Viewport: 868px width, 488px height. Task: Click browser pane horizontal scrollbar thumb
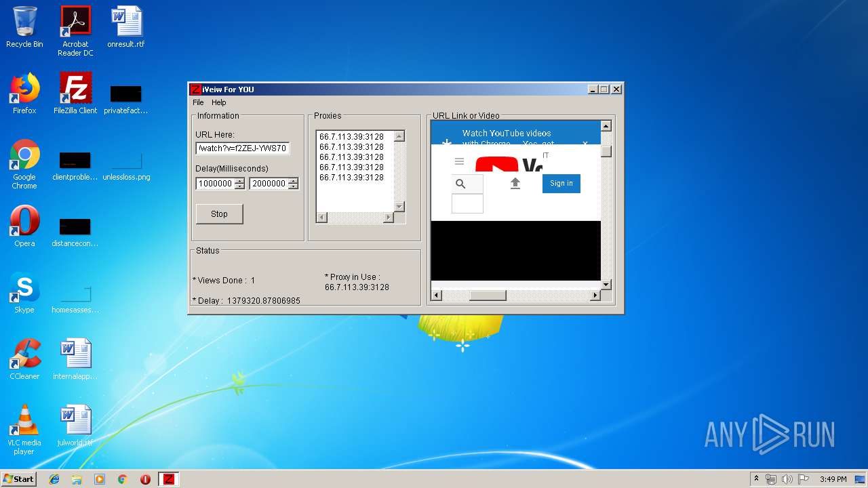coord(488,296)
